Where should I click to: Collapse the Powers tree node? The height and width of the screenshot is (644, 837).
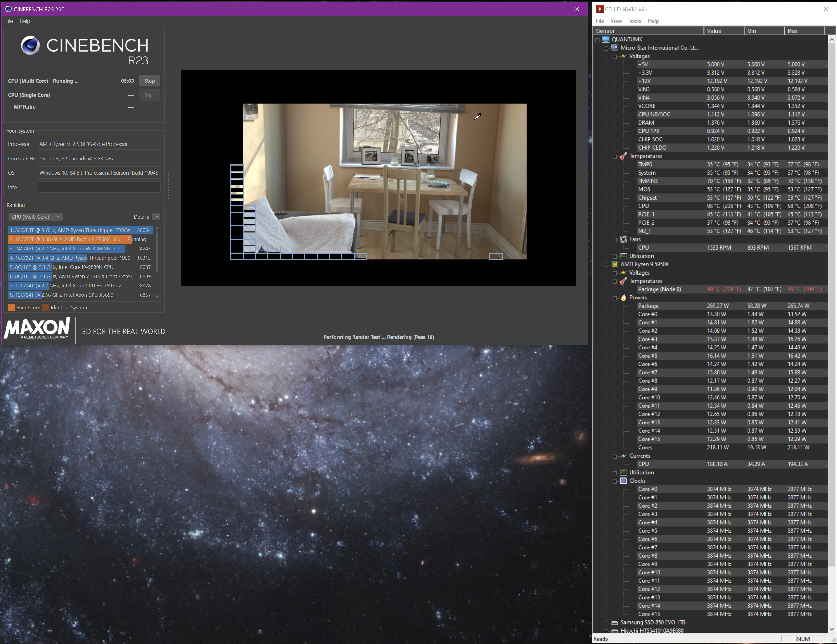(x=615, y=298)
